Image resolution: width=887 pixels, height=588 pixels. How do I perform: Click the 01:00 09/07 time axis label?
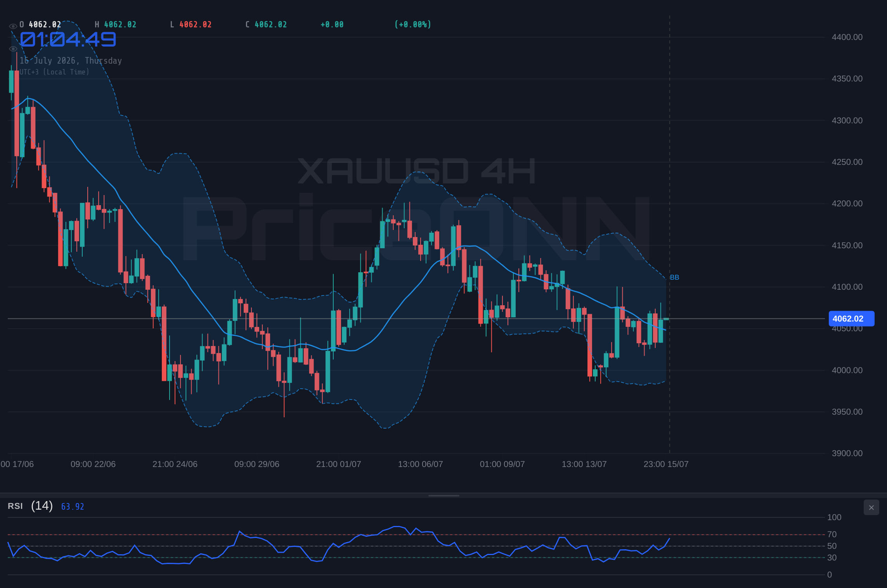[x=502, y=464]
